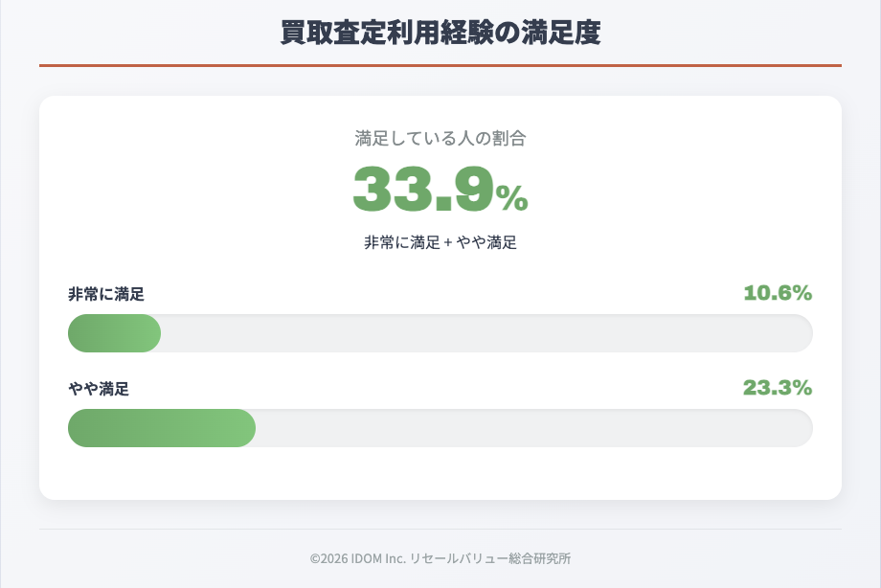Select the やや満足 bar label

99,389
